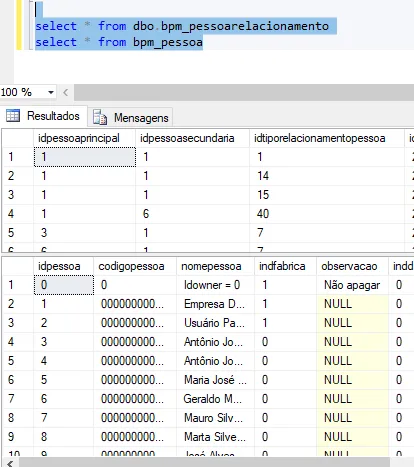Switch to the Resultados tab
Image resolution: width=414 pixels, height=467 pixels.
pyautogui.click(x=44, y=116)
